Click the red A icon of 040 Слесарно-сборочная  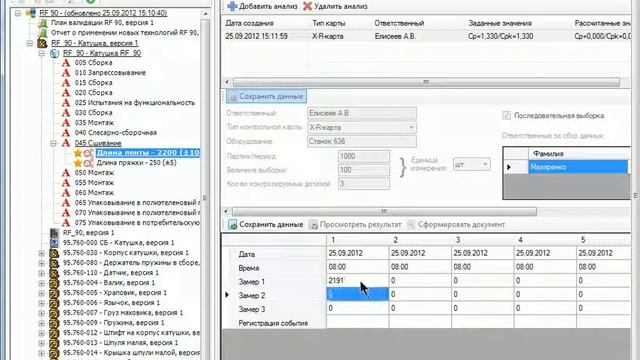[x=66, y=133]
